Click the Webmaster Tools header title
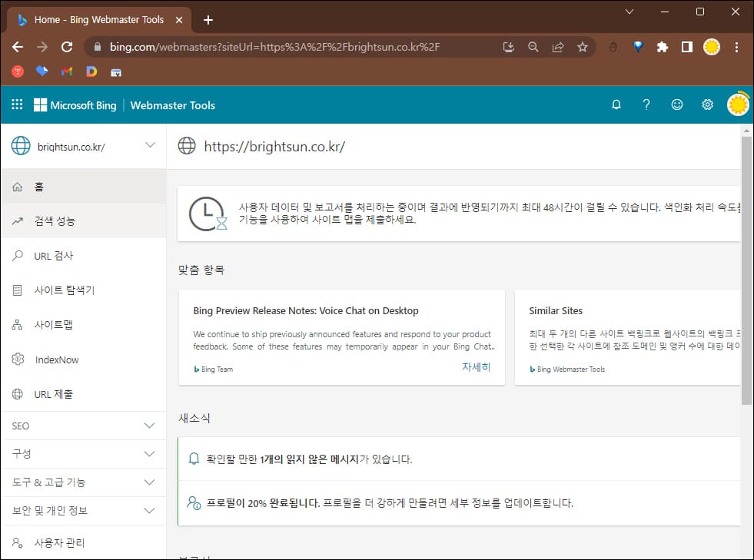 pyautogui.click(x=173, y=105)
